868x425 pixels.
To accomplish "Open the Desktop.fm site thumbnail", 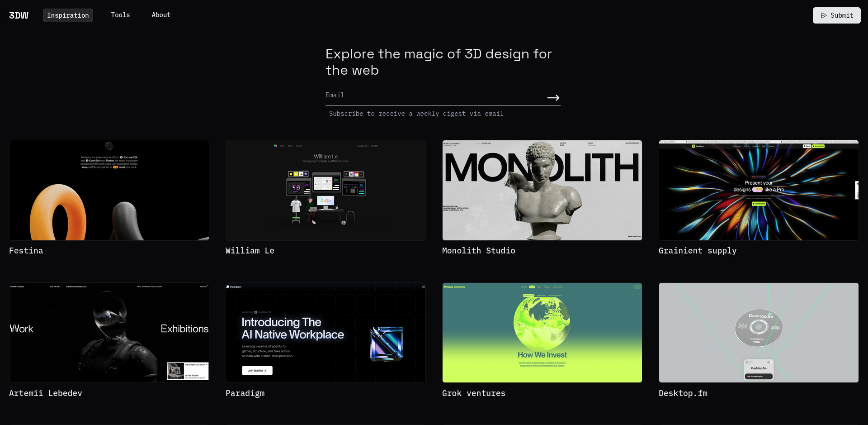I will pos(758,332).
